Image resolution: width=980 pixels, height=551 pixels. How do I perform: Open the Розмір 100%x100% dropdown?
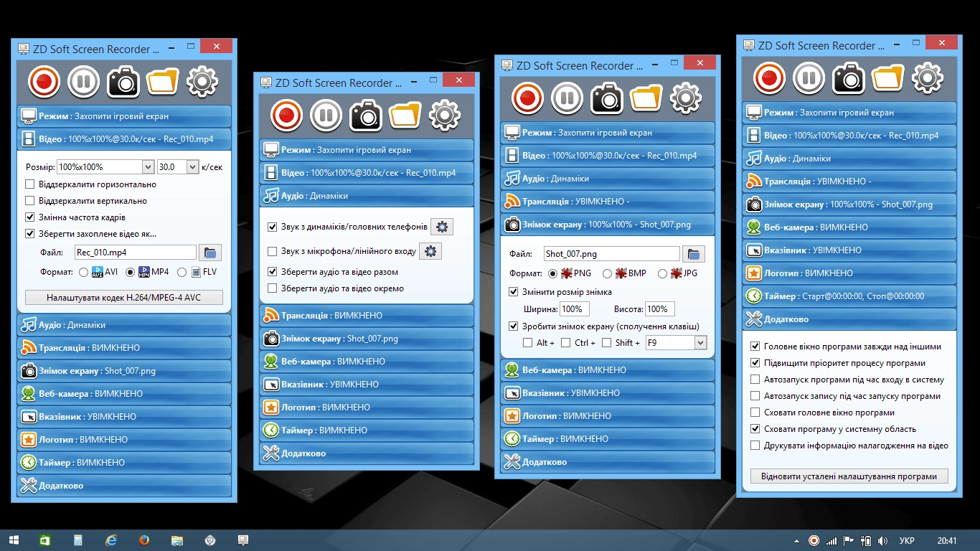click(x=148, y=166)
